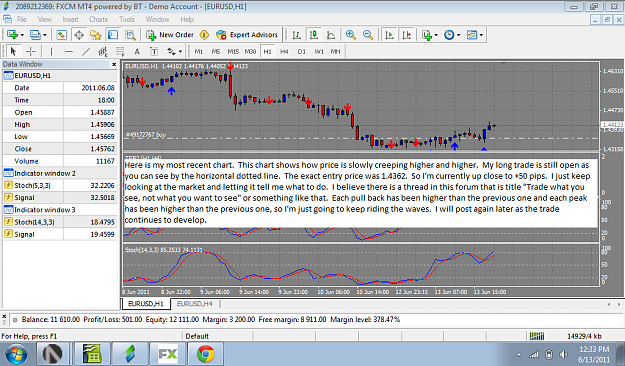
Task: Toggle the Data Window crosshair-circle icon
Action: point(79,35)
